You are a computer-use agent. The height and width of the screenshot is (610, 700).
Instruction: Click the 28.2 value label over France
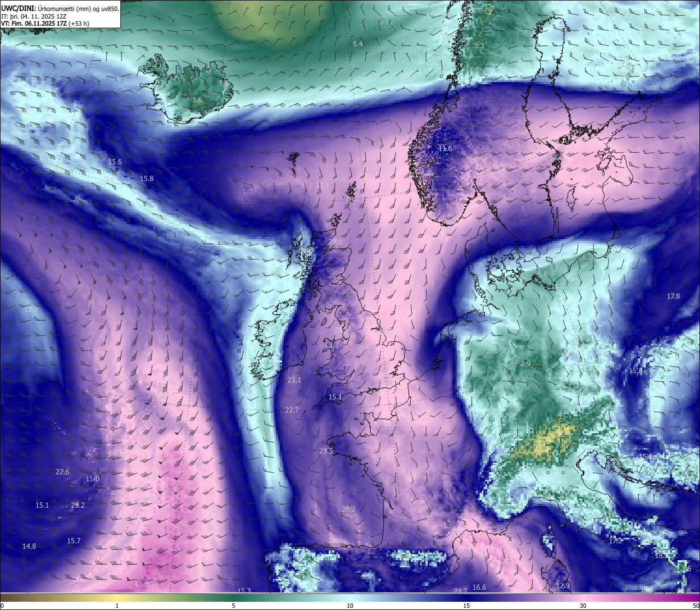coord(348,509)
